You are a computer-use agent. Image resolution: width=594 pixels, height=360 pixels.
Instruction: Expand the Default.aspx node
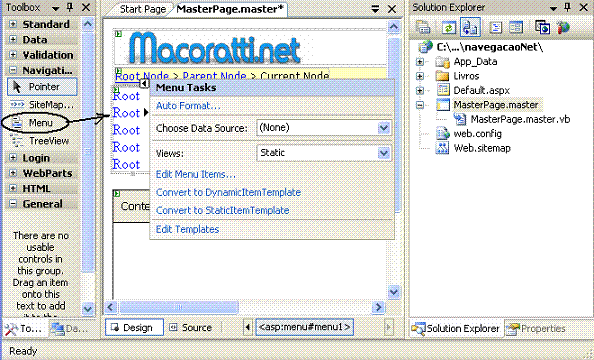click(420, 90)
